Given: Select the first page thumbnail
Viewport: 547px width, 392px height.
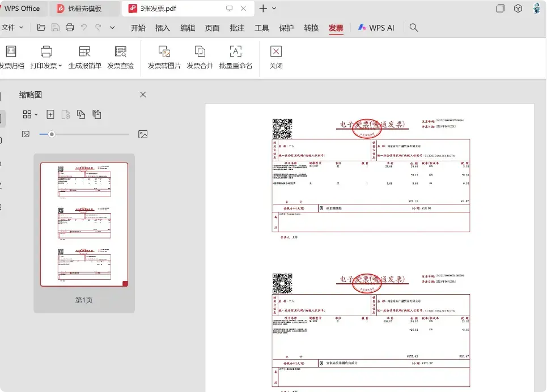Looking at the screenshot, I should 83,224.
